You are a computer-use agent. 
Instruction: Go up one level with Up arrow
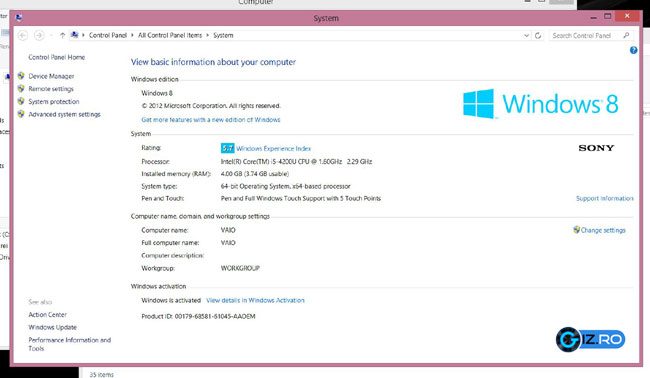[62, 36]
